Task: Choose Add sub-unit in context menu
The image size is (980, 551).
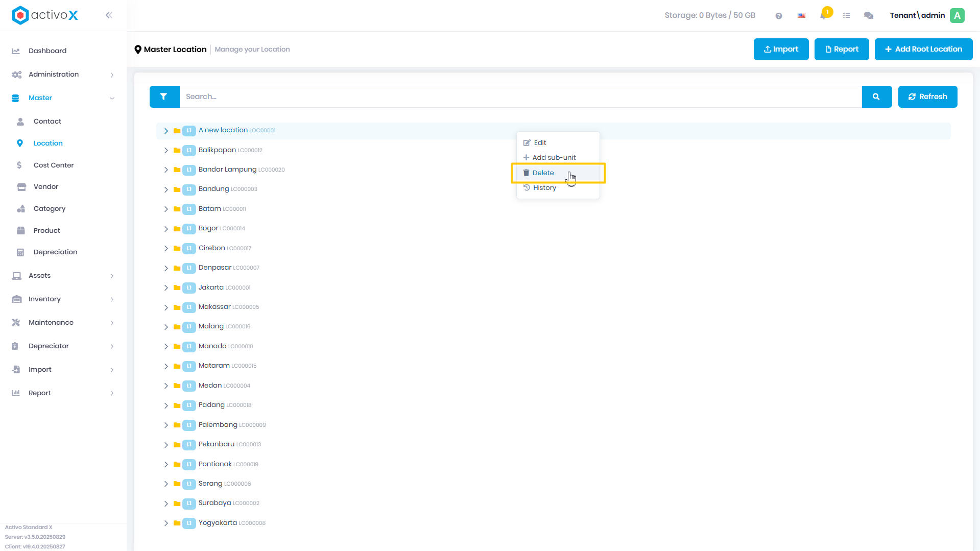Action: (558, 158)
